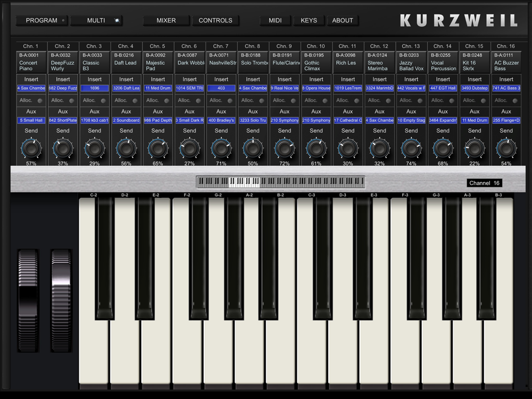Viewport: 532px width, 399px height.
Task: Toggle Alloc. LED on Chn. 16
Action: pyautogui.click(x=515, y=101)
